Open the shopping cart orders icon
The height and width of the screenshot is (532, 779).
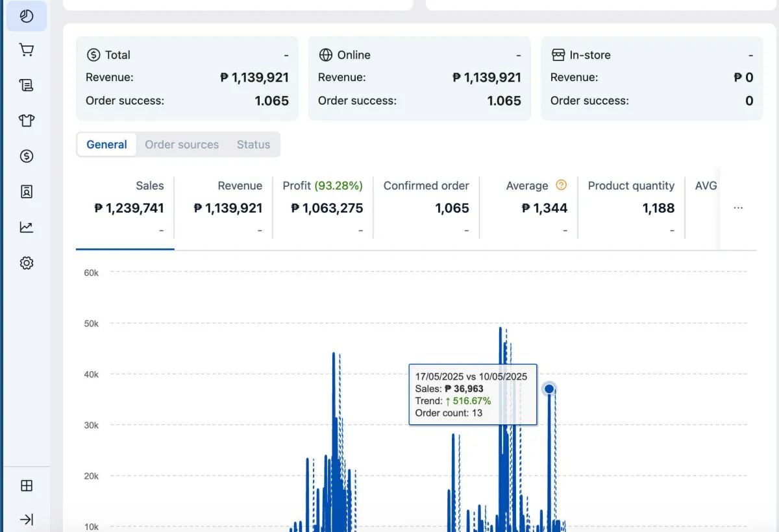tap(27, 50)
